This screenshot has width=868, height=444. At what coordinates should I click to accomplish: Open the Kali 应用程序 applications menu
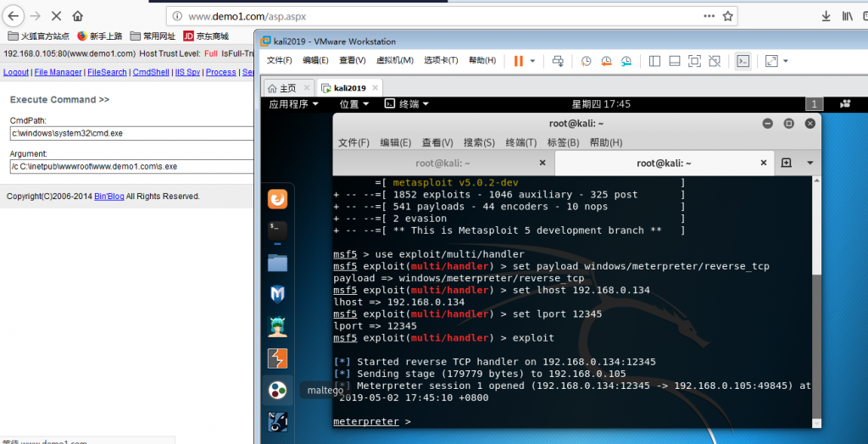pyautogui.click(x=293, y=104)
